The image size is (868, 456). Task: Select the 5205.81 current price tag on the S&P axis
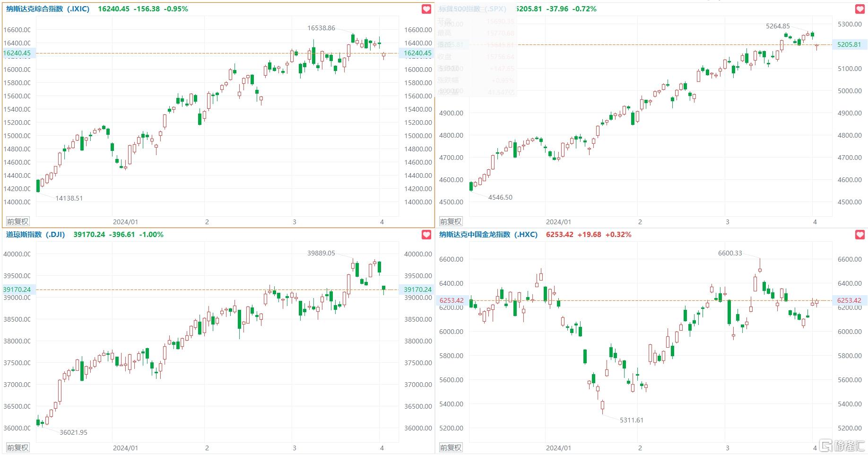coord(849,44)
